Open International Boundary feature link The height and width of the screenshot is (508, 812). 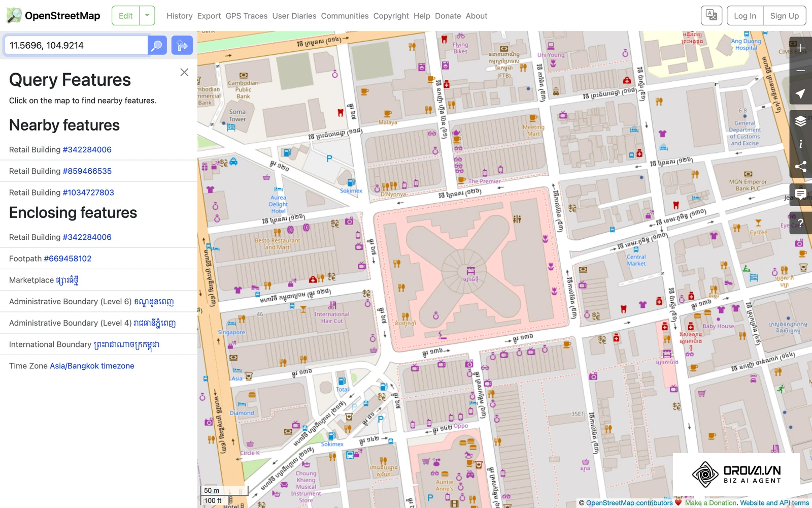click(126, 344)
